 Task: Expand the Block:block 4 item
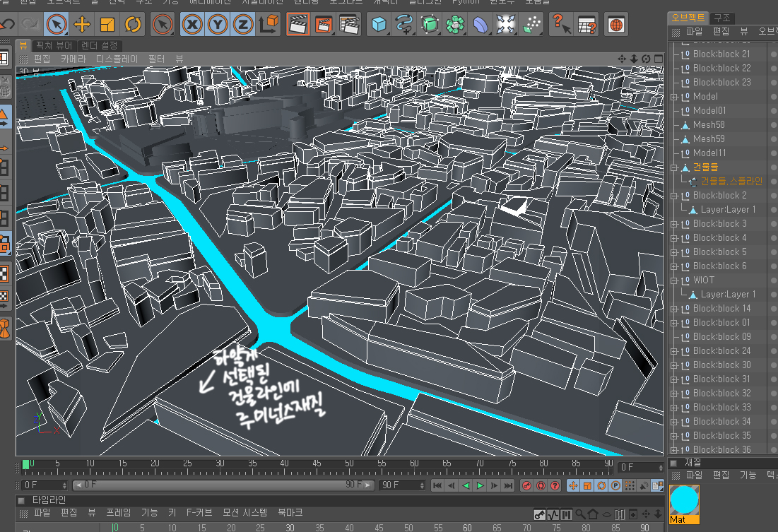coord(674,238)
